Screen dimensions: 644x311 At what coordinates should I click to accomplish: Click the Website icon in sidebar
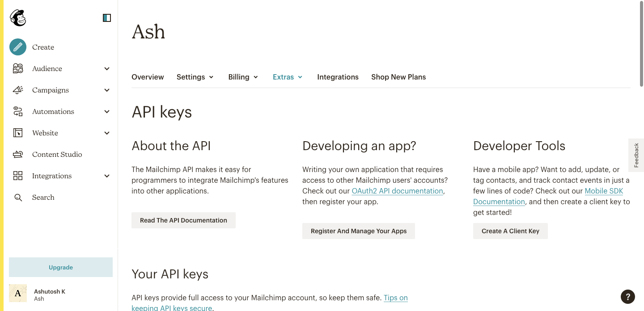coord(18,133)
